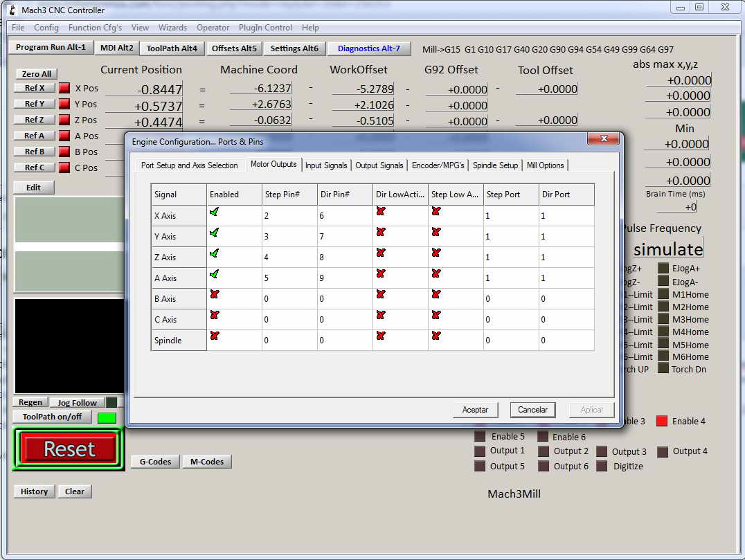Toggle Z Axis Step Low Active cross
Screen dimensions: 745x560
click(x=436, y=253)
